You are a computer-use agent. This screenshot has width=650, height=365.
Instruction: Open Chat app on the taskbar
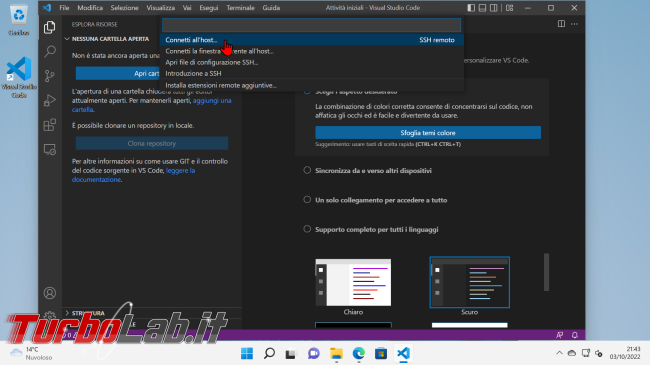[x=314, y=353]
